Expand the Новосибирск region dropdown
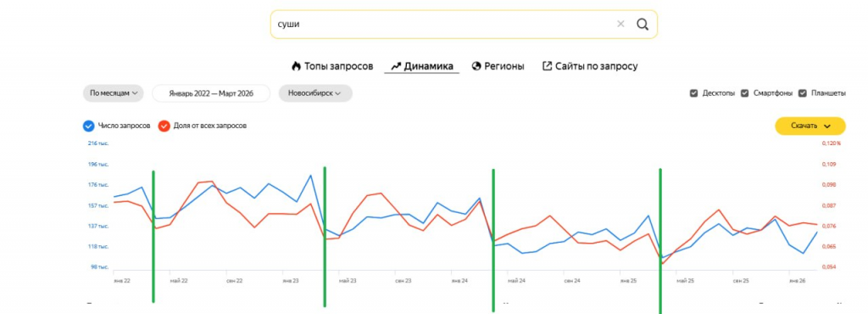Image resolution: width=868 pixels, height=314 pixels. (315, 93)
